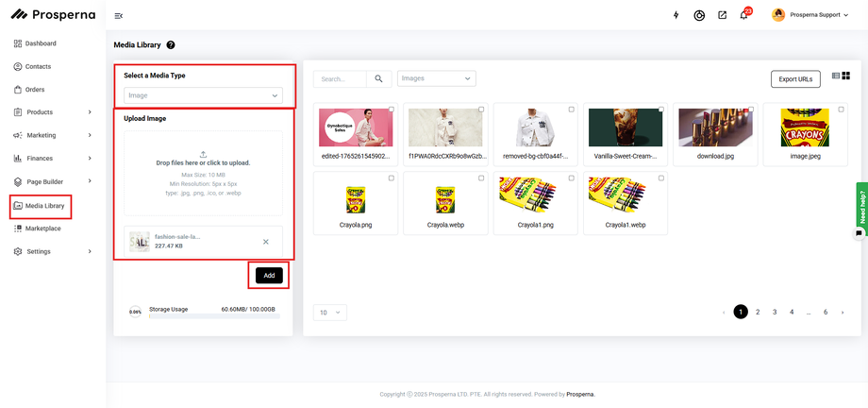The height and width of the screenshot is (408, 868).
Task: Open the page size 10 dropdown
Action: click(x=330, y=313)
